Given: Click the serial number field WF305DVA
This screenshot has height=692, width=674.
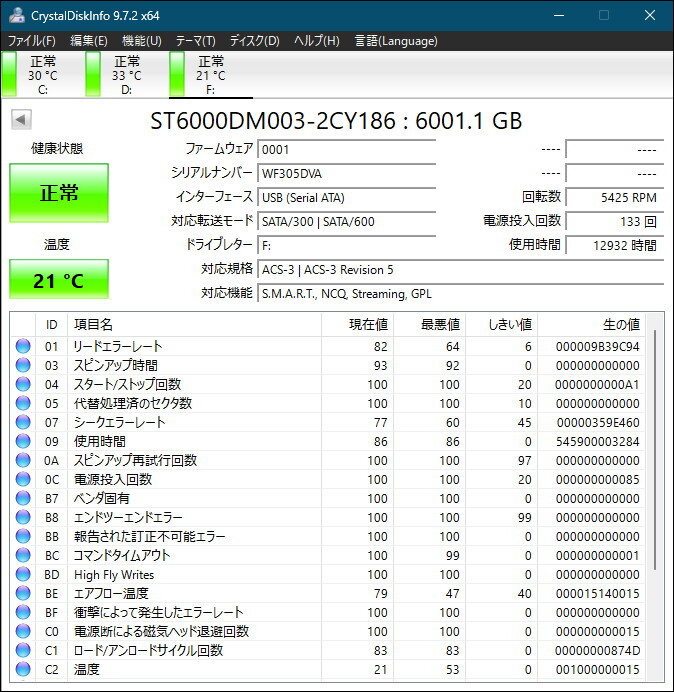Looking at the screenshot, I should point(347,173).
